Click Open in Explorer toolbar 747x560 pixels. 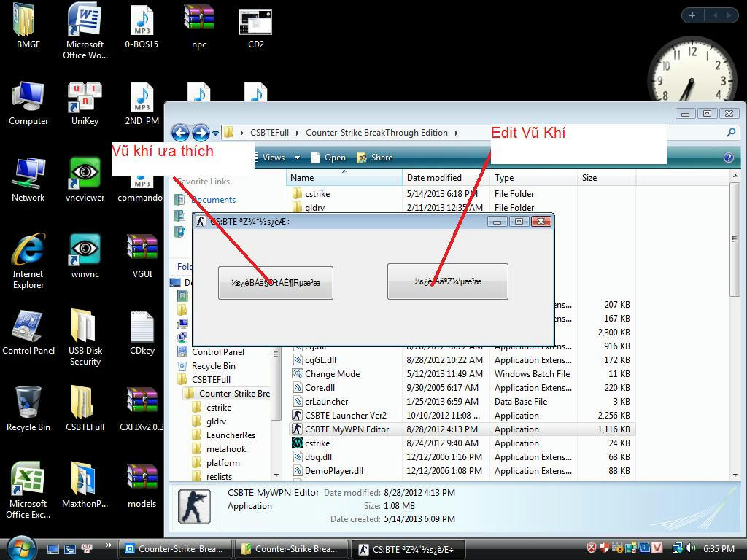328,157
